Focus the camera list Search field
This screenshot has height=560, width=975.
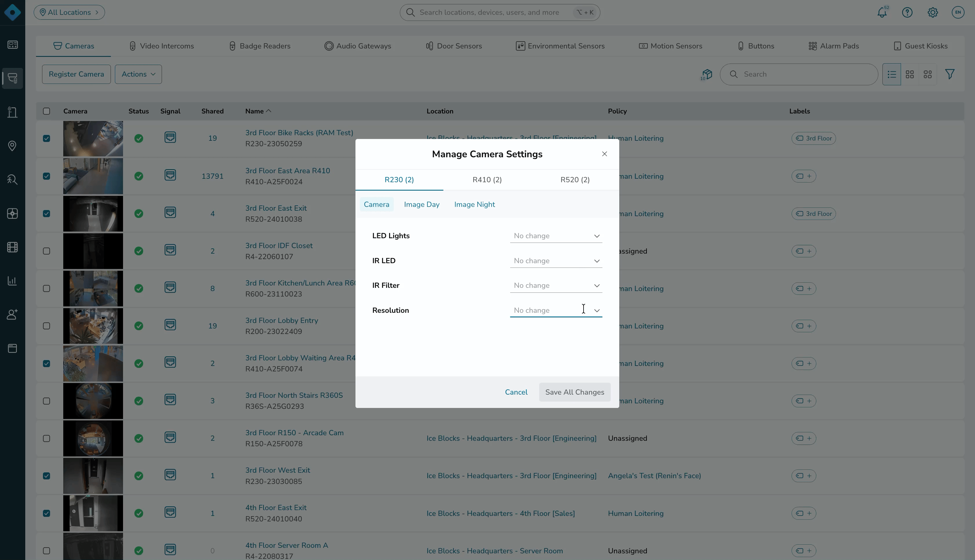point(799,74)
